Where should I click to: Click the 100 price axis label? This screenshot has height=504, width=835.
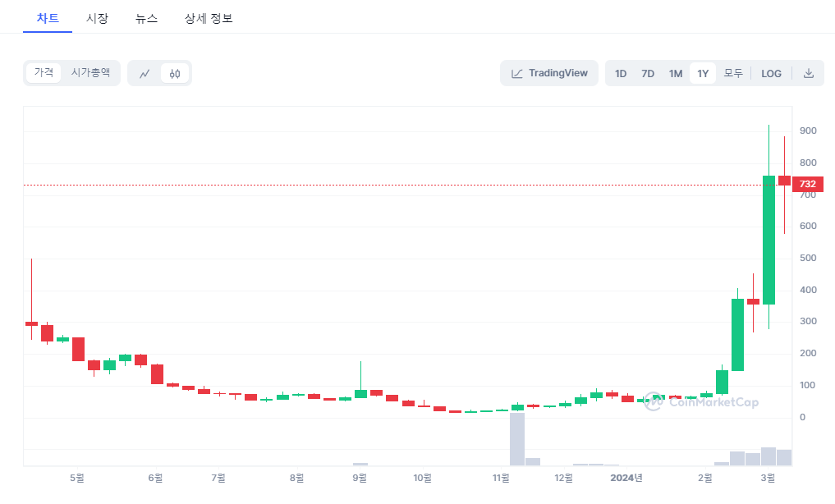[808, 385]
